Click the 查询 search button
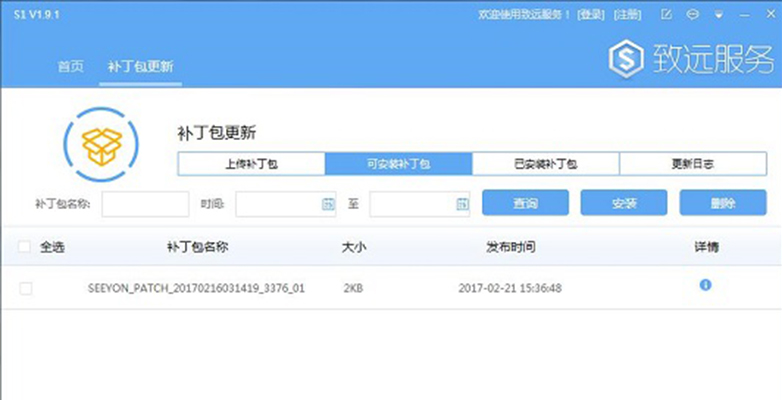Screen dimensions: 782x400 coord(525,202)
